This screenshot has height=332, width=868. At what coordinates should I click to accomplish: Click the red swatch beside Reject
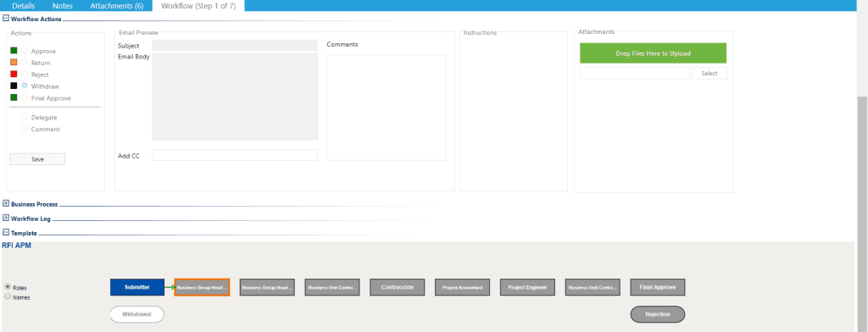coord(14,75)
